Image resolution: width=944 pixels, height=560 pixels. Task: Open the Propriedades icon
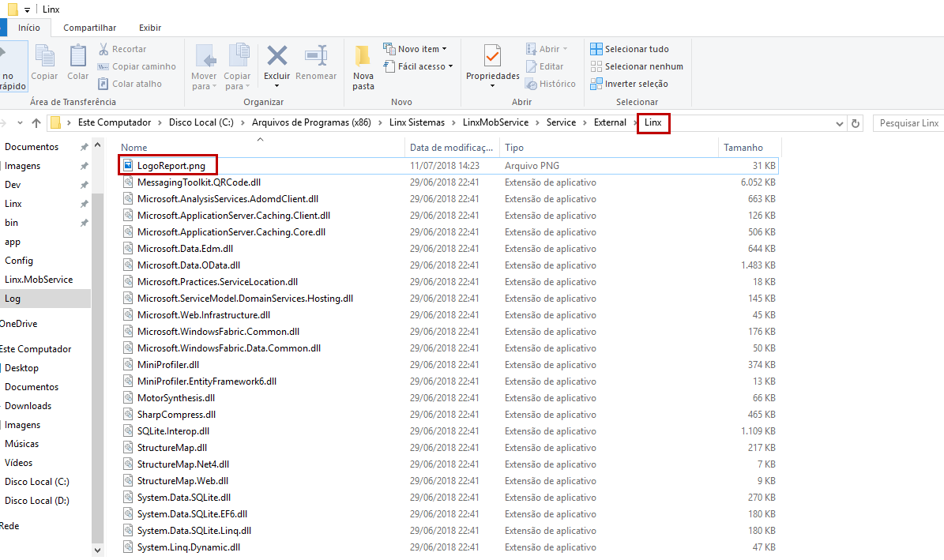click(492, 57)
